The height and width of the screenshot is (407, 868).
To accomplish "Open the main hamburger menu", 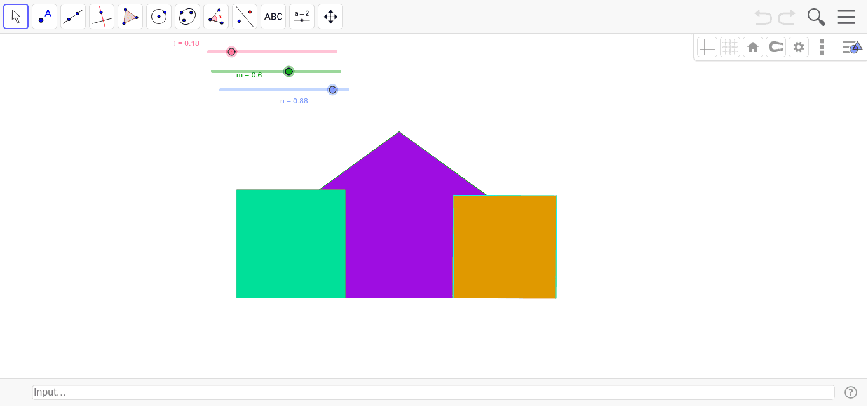I will [846, 17].
